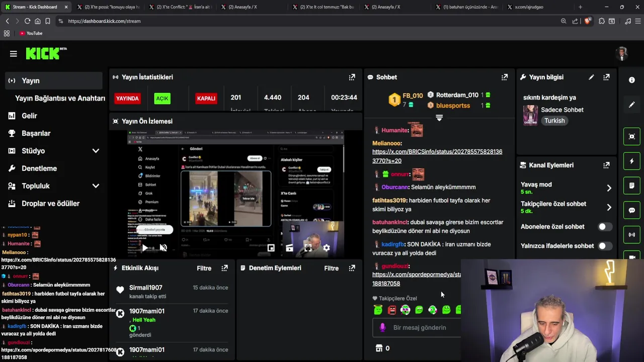Click the Turkish language tag

(554, 121)
